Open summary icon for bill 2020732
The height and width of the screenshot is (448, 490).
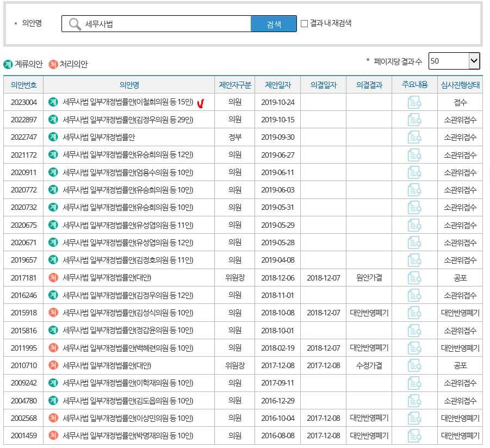point(414,208)
